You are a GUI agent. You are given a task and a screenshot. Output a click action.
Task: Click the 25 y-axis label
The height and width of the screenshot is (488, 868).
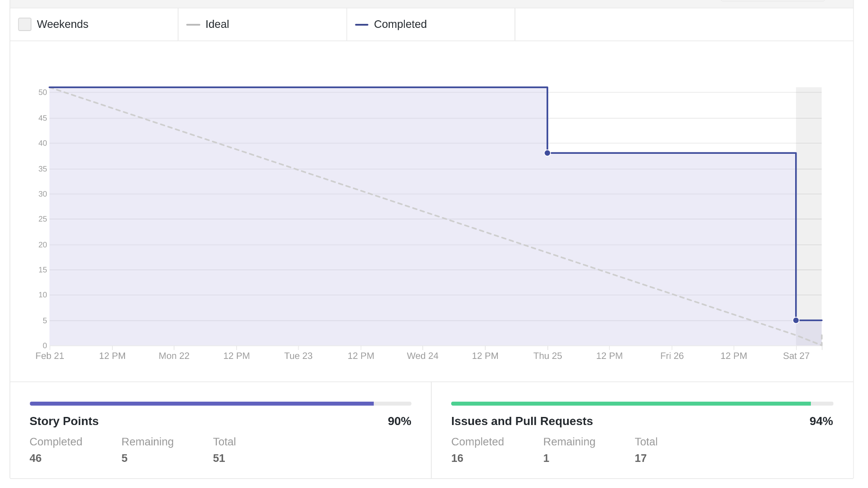click(x=43, y=219)
